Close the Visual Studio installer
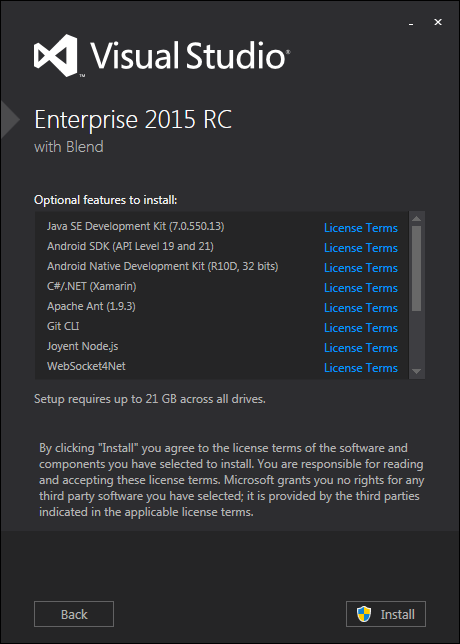This screenshot has height=644, width=460. [x=438, y=22]
